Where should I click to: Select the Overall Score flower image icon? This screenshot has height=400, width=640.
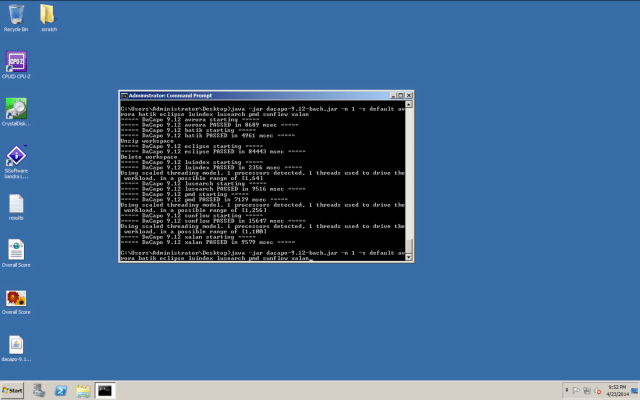(16, 302)
